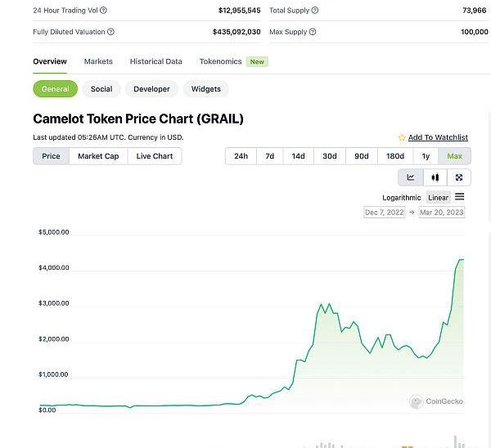
Task: Open the Mar 20, 2023 end date picker
Action: pyautogui.click(x=441, y=213)
